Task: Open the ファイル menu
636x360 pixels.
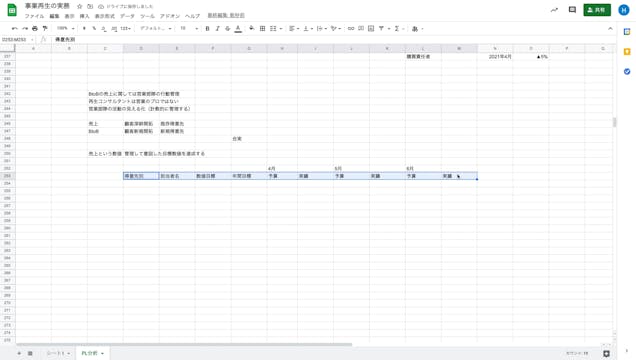Action: (34, 16)
